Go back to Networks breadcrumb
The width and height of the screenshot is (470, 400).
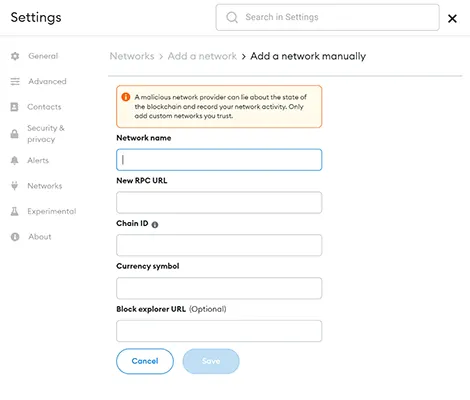click(132, 56)
